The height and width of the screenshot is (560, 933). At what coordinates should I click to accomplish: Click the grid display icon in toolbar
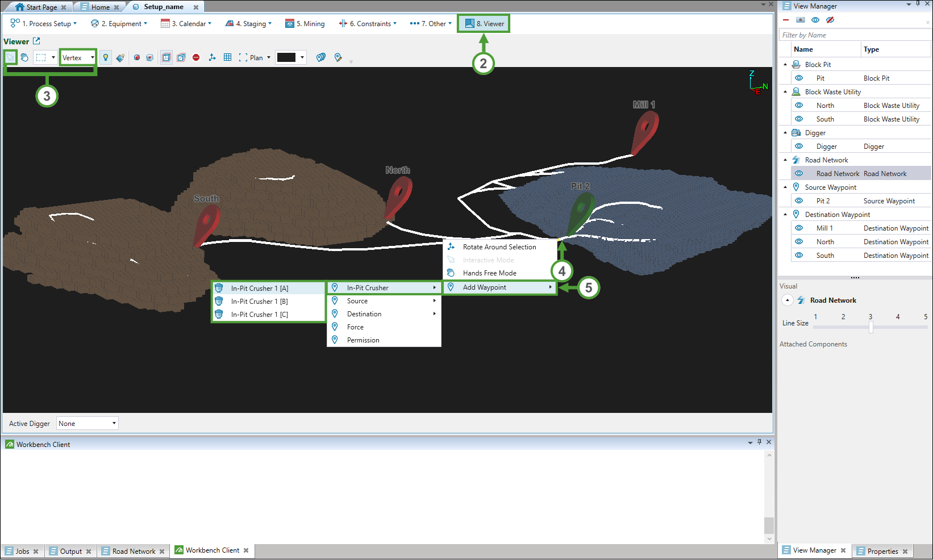227,57
